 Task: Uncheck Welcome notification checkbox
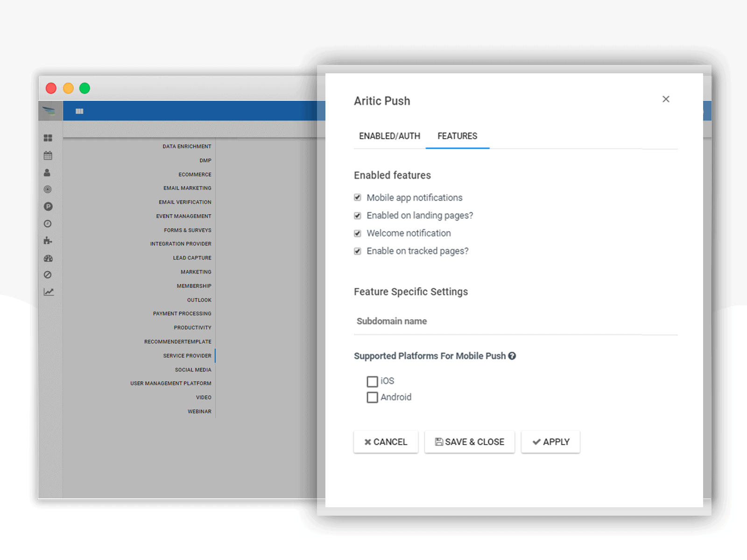[x=358, y=233]
